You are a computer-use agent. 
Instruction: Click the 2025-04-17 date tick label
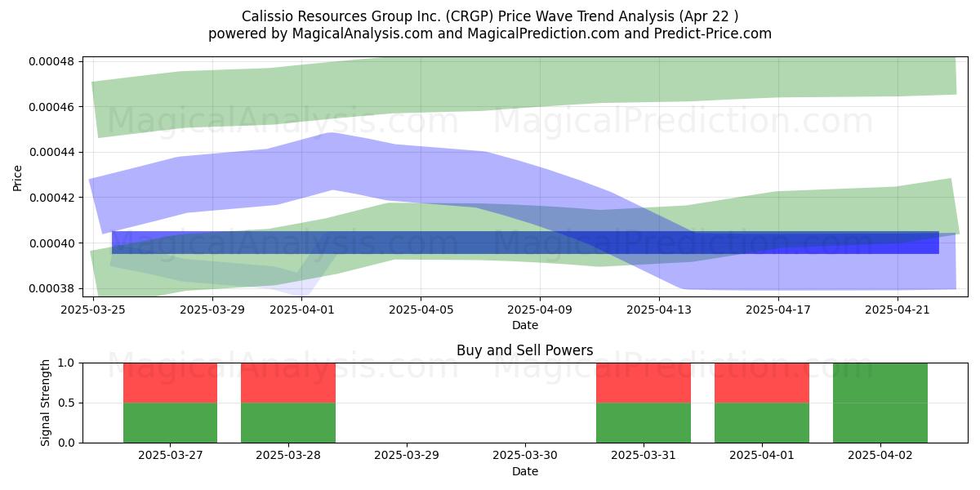pyautogui.click(x=779, y=310)
